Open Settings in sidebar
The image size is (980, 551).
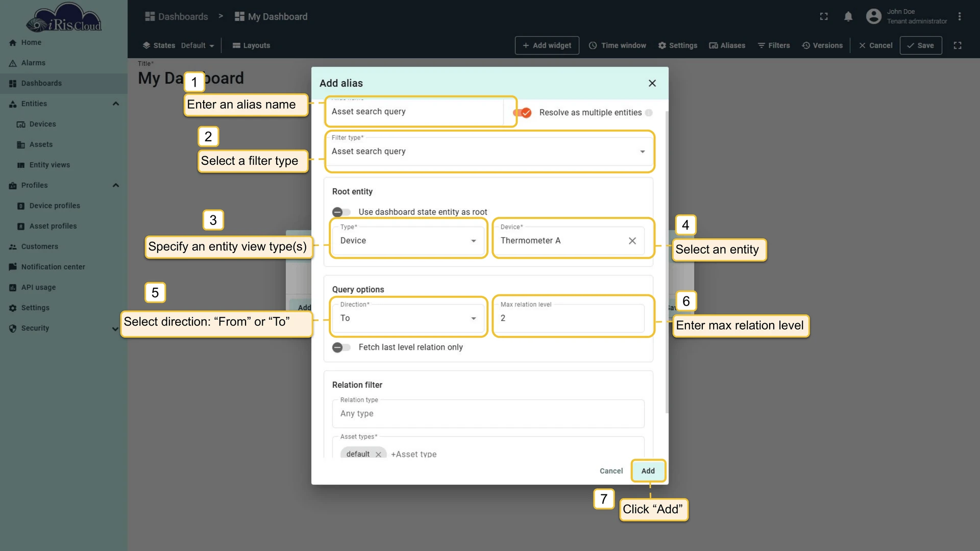pos(35,308)
